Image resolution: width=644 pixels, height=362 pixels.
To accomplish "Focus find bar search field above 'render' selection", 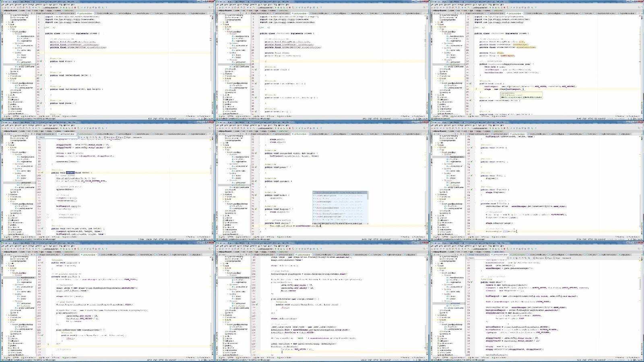I will [x=58, y=137].
